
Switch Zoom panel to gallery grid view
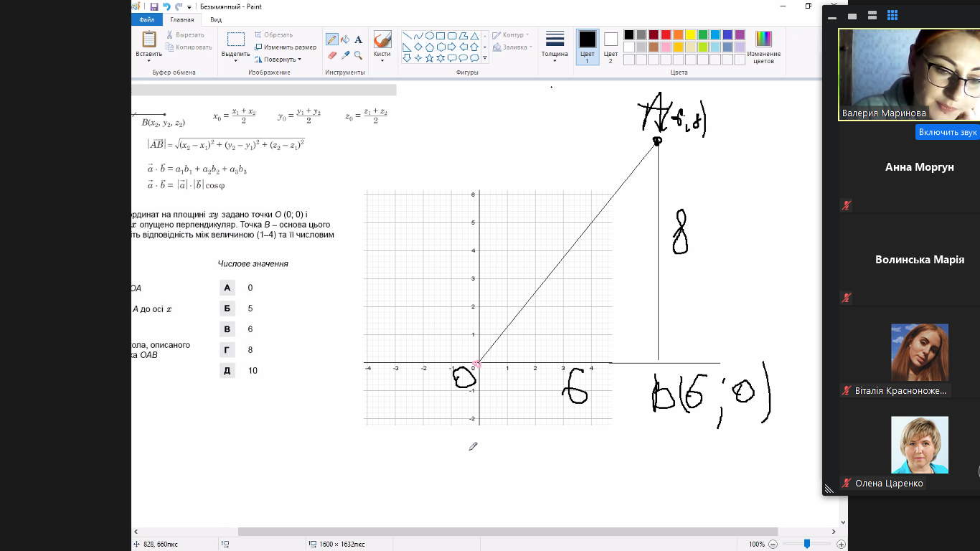coord(892,15)
